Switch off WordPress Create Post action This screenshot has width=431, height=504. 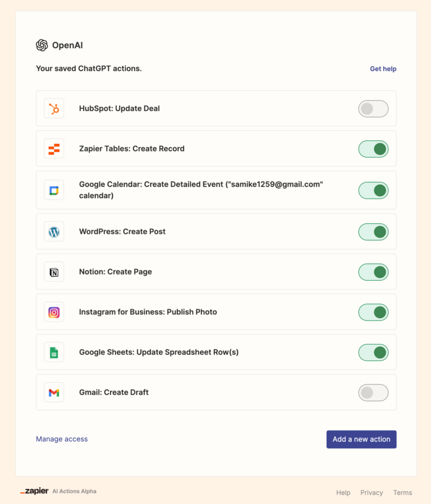click(373, 231)
